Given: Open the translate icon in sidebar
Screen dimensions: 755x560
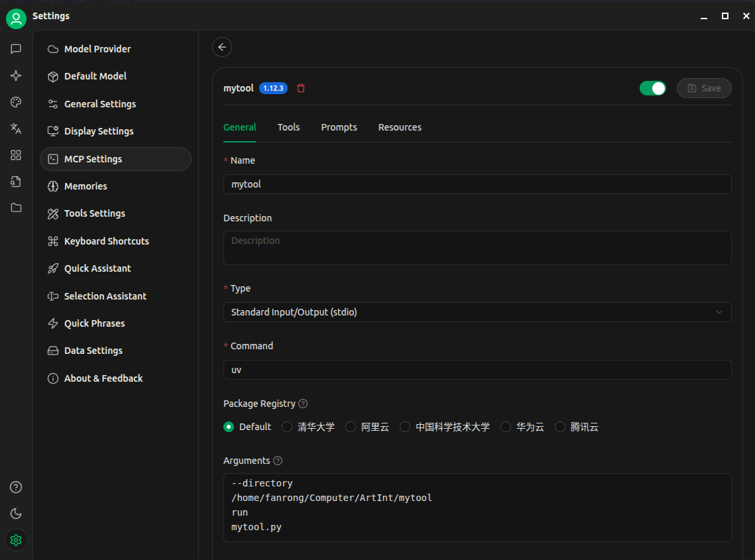Looking at the screenshot, I should coord(16,129).
